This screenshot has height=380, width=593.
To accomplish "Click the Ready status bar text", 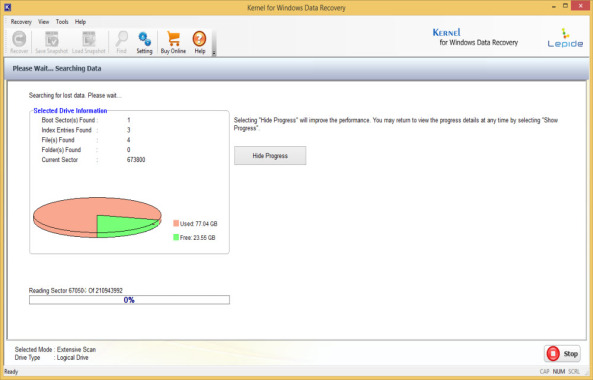I will point(11,372).
